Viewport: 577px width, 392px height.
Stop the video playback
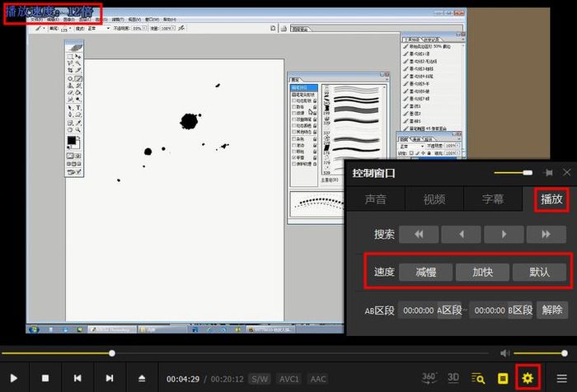tap(46, 378)
